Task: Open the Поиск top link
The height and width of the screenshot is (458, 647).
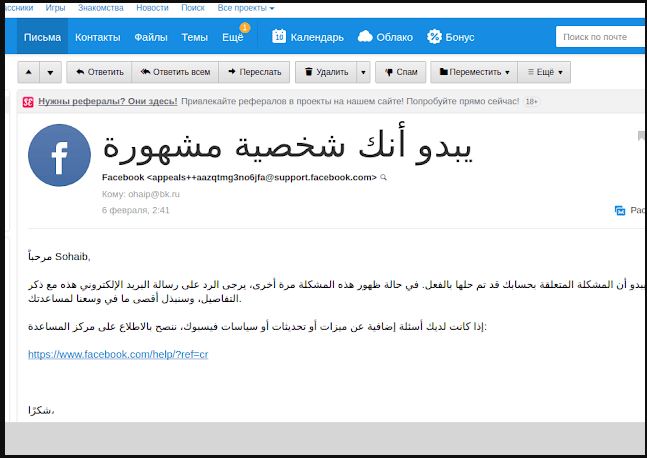Action: point(193,8)
